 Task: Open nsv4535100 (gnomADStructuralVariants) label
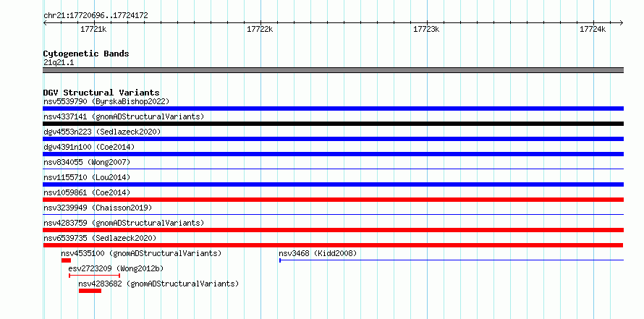click(141, 253)
